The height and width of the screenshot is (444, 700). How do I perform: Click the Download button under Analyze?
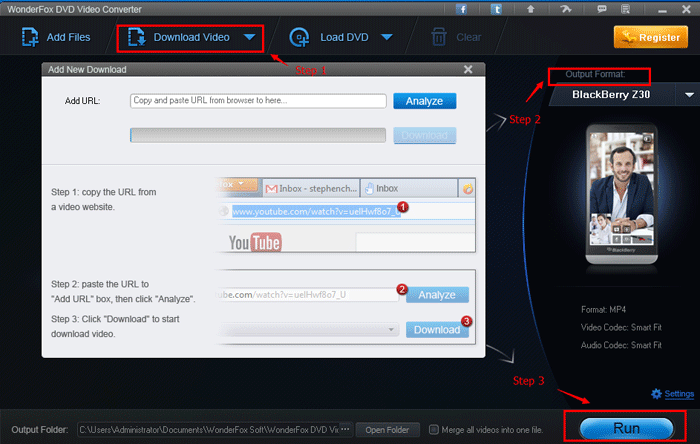(x=425, y=135)
